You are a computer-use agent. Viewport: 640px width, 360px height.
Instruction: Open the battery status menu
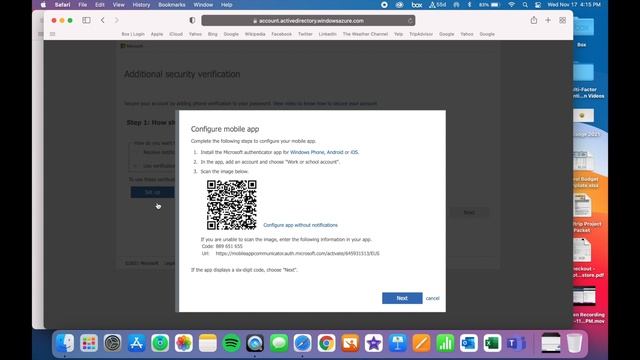coord(489,5)
